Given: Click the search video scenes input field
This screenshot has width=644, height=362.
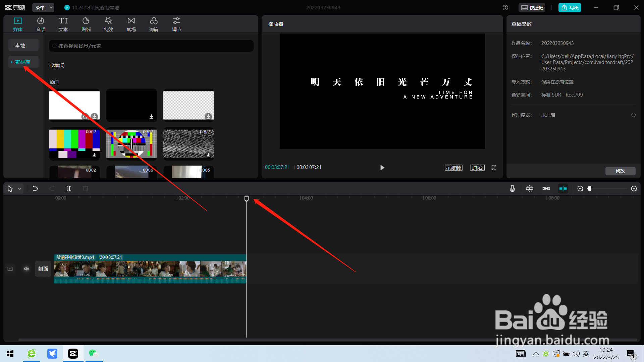Looking at the screenshot, I should pyautogui.click(x=151, y=46).
